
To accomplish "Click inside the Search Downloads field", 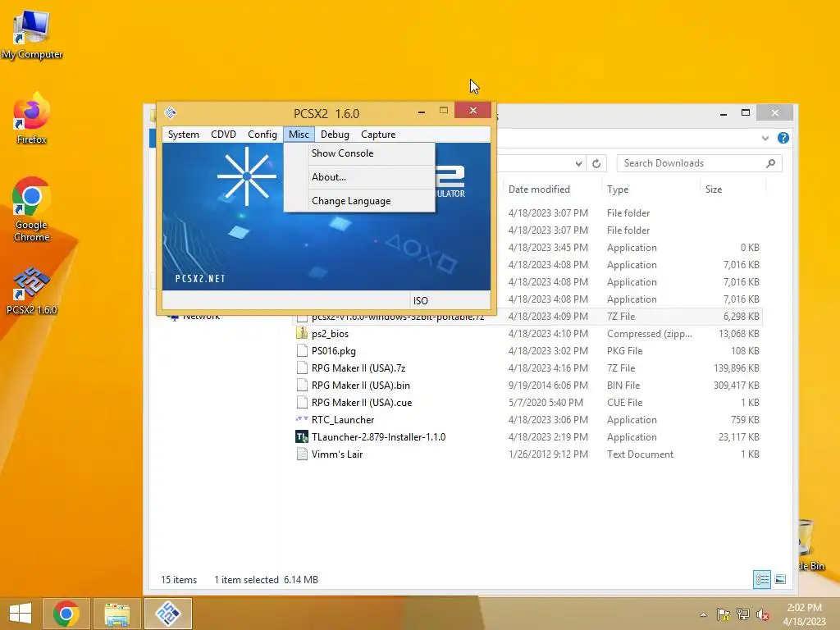I will (691, 163).
